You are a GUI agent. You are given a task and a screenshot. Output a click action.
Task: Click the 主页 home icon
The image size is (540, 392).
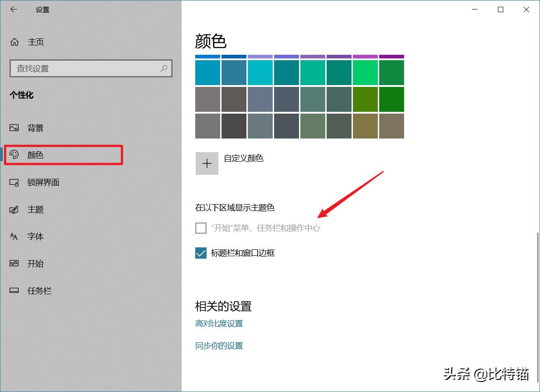pos(14,42)
